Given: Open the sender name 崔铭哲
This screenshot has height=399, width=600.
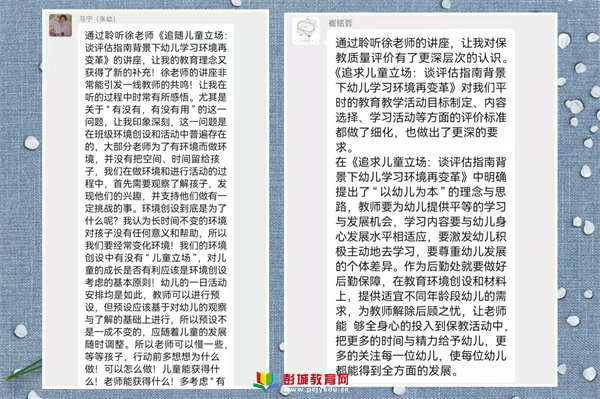Looking at the screenshot, I should click(x=340, y=23).
